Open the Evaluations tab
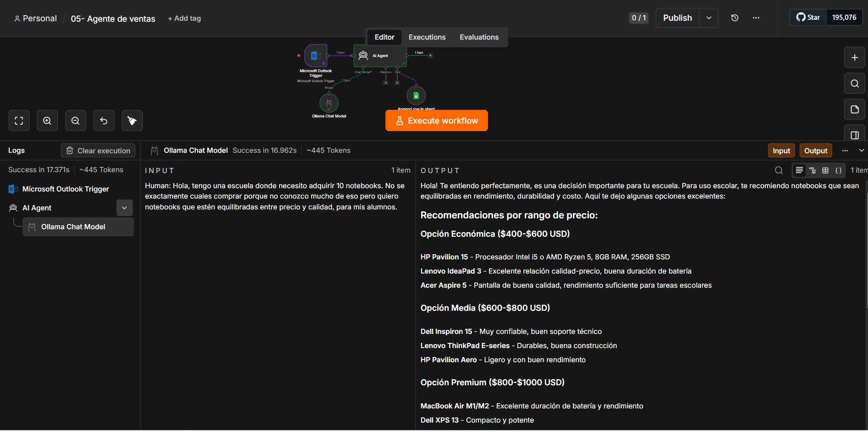Screen dimensions: 868x432 click(x=479, y=37)
